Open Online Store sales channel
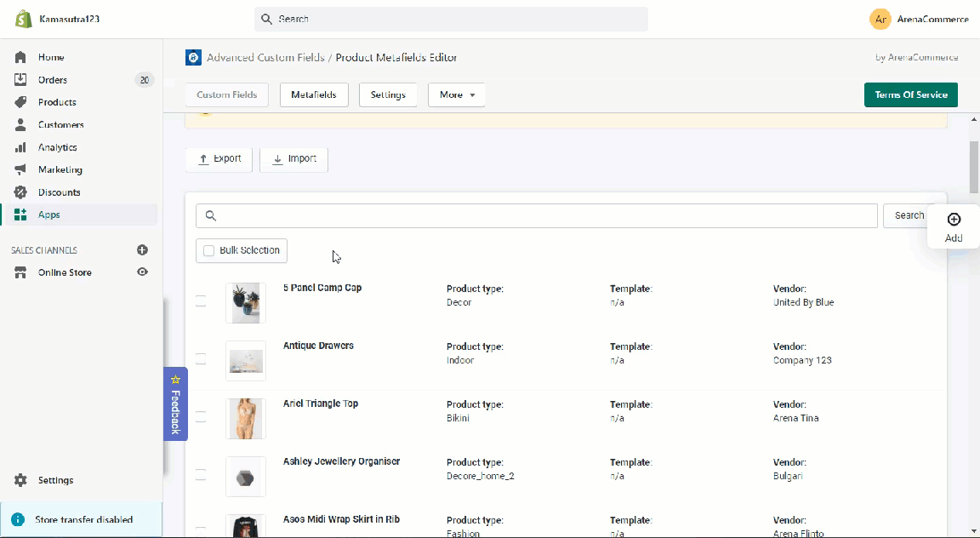 click(x=65, y=272)
